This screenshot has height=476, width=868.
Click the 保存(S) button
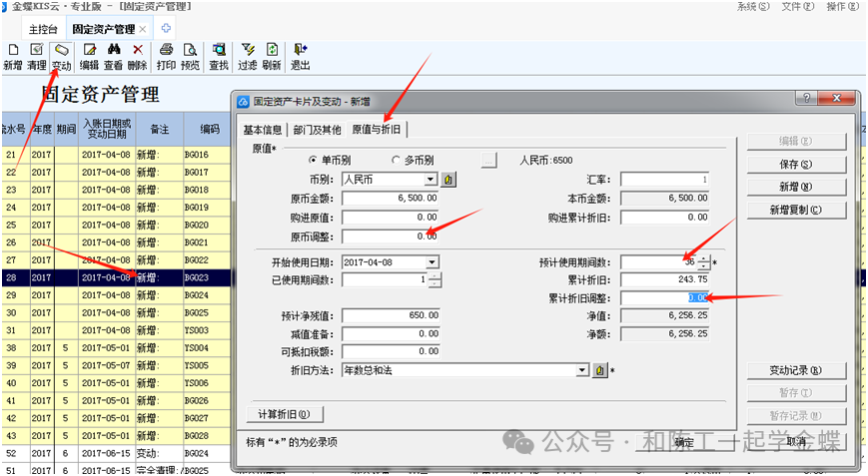tap(796, 165)
